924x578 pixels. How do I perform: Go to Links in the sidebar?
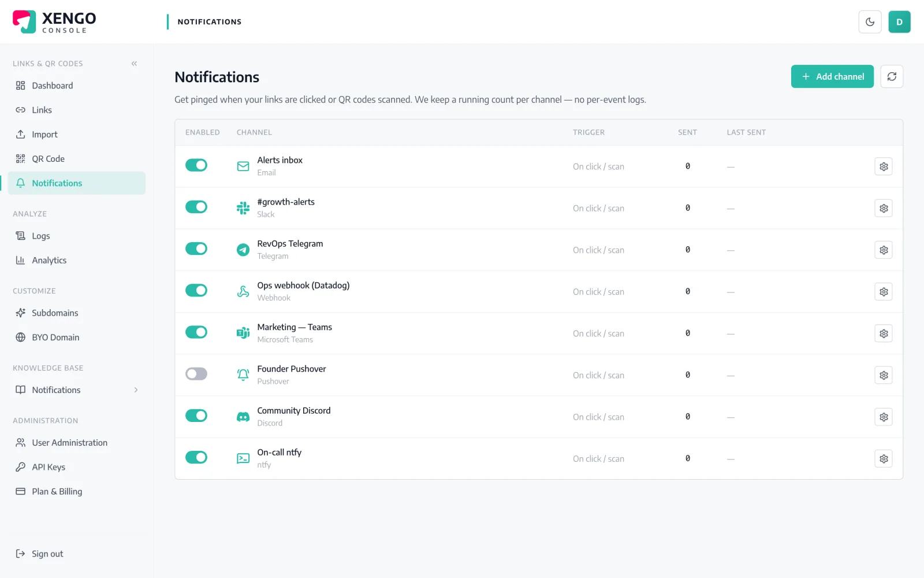coord(77,110)
